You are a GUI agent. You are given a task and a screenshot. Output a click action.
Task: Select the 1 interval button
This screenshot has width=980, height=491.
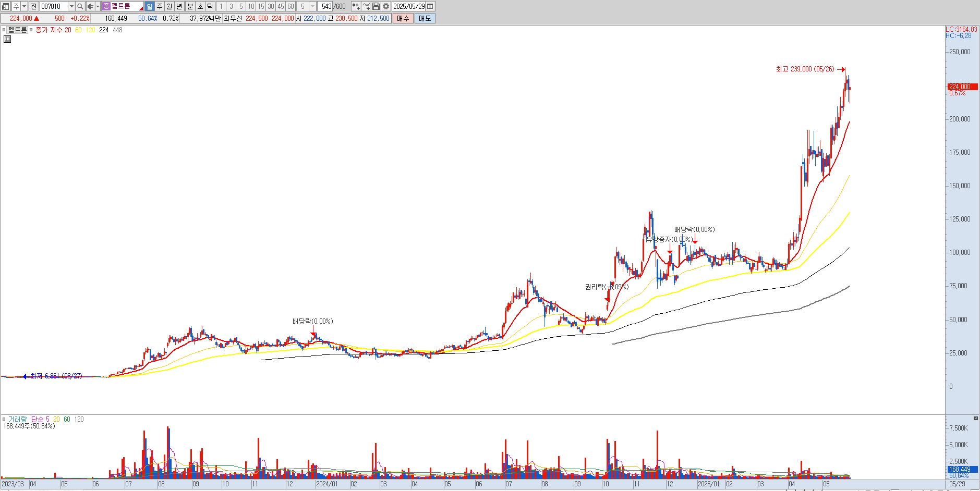coord(221,6)
